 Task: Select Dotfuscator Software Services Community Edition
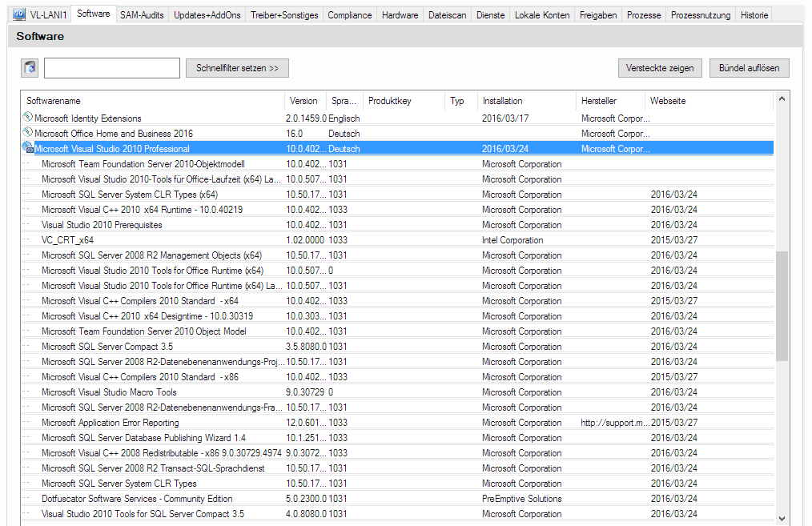tap(398, 499)
